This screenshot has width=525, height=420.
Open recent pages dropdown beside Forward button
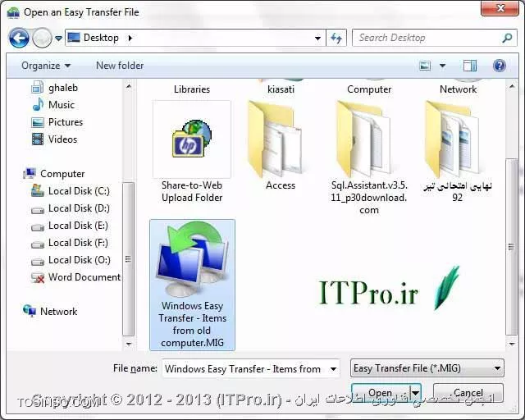click(x=58, y=39)
